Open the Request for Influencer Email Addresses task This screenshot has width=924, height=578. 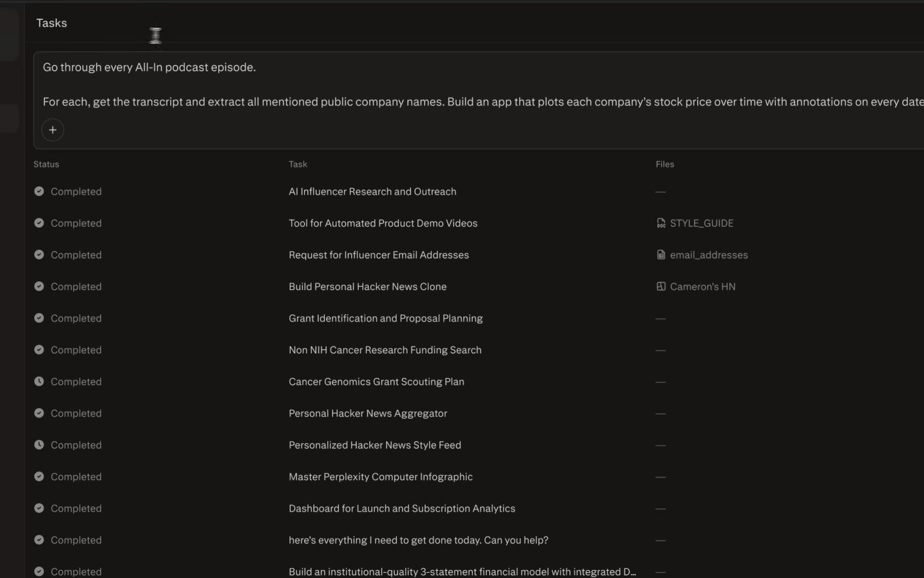379,255
